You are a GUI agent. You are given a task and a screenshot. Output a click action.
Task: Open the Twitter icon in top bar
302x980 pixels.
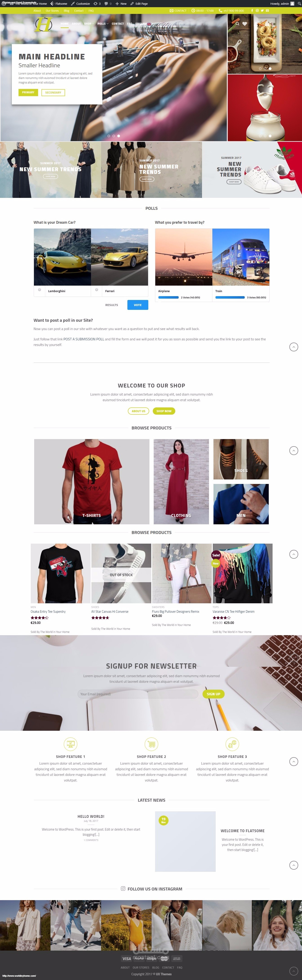262,11
